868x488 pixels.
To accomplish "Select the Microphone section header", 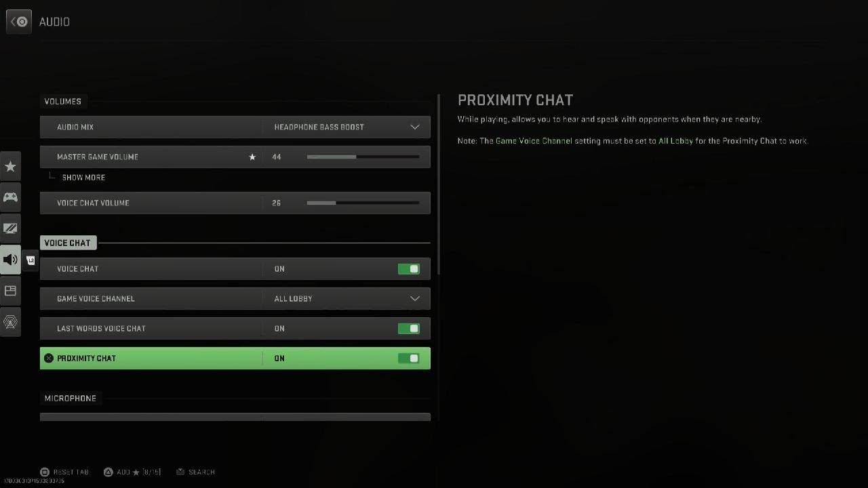I will coord(71,399).
